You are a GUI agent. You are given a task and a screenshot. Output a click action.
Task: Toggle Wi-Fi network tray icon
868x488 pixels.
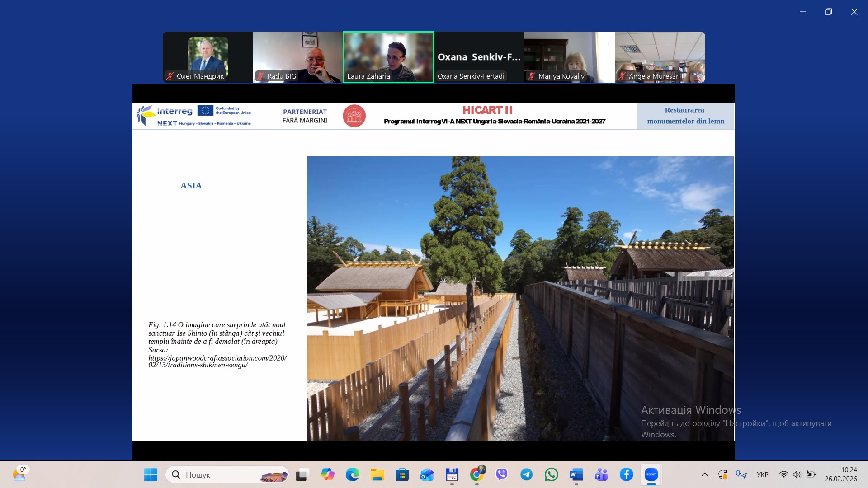point(783,474)
